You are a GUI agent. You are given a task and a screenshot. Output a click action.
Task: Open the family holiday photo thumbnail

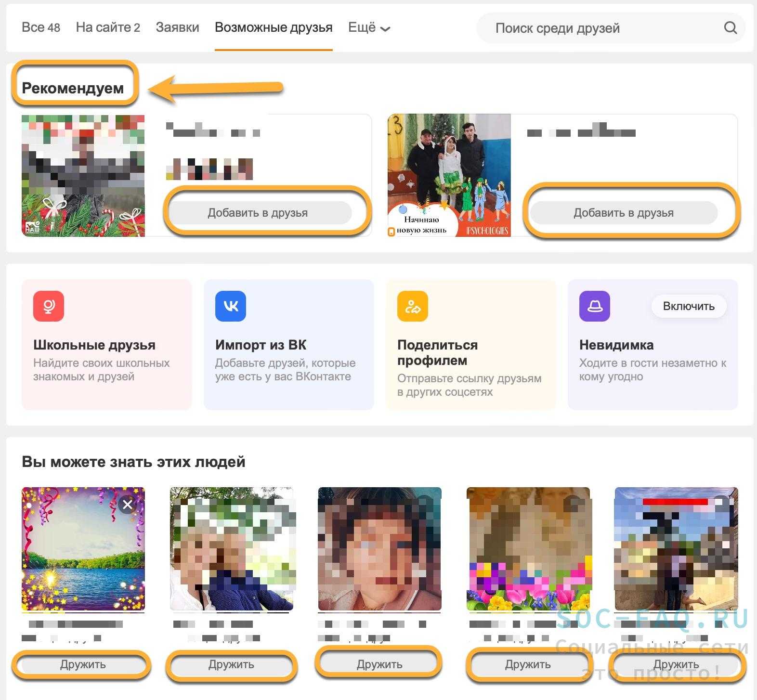point(449,175)
